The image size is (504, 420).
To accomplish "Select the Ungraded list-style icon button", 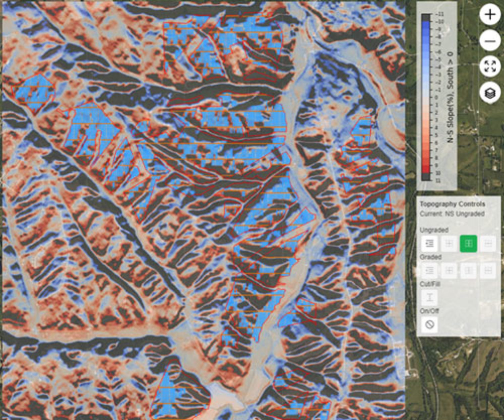I will point(429,243).
